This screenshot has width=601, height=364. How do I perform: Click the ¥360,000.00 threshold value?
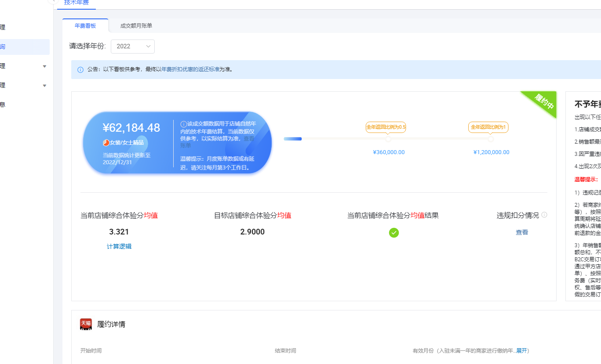click(x=389, y=152)
